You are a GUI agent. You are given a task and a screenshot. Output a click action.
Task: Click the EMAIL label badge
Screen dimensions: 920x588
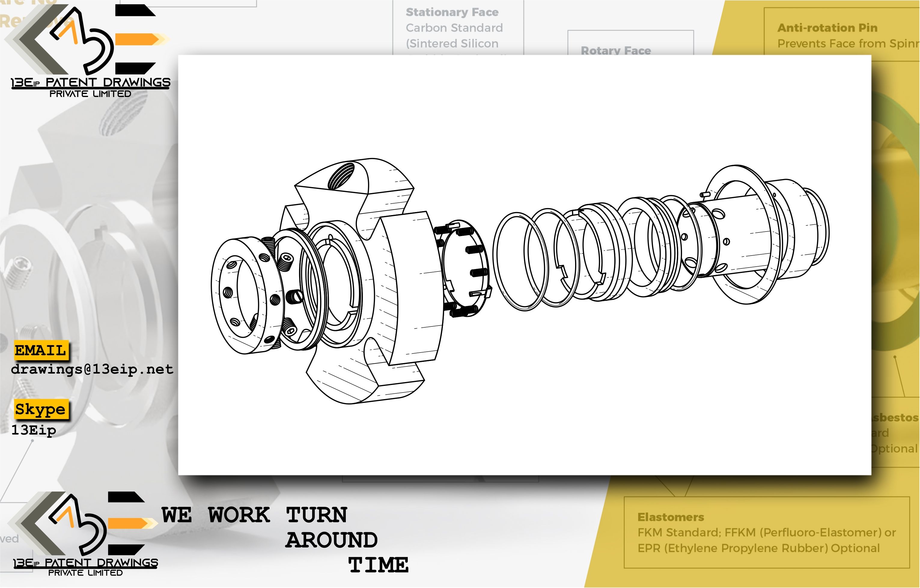(41, 350)
